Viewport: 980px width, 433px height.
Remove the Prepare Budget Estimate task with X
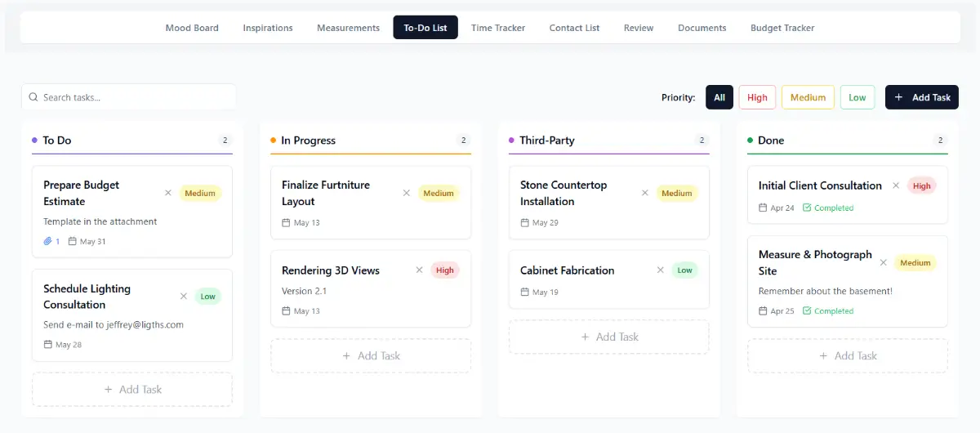click(168, 193)
